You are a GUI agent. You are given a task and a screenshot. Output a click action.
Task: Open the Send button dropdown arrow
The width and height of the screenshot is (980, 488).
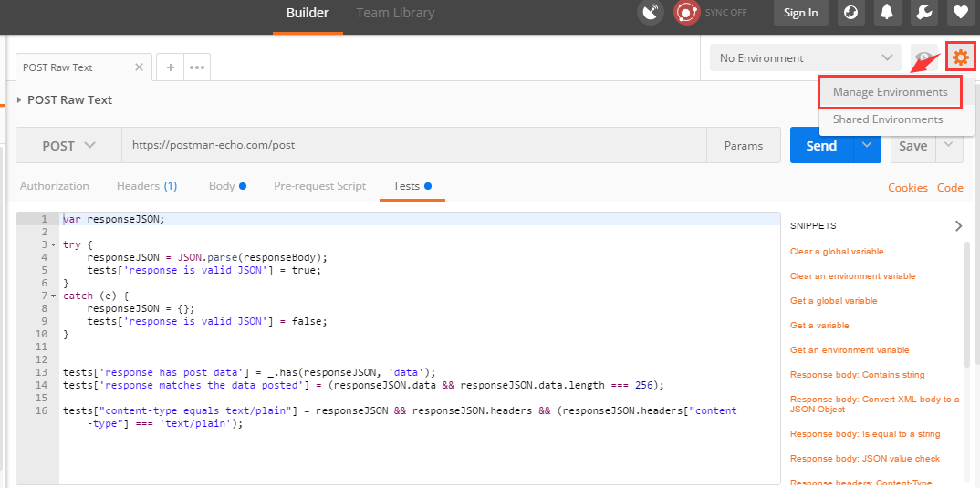(866, 146)
